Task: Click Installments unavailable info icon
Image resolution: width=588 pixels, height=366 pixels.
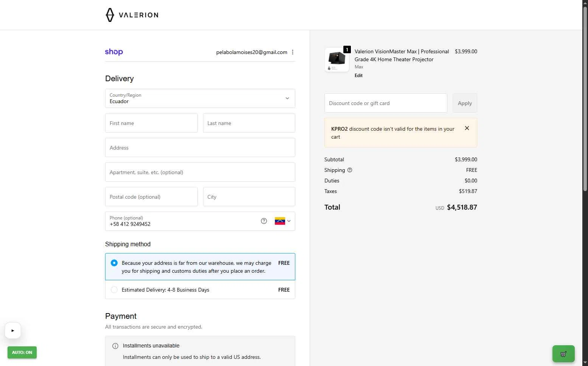Action: pyautogui.click(x=115, y=346)
